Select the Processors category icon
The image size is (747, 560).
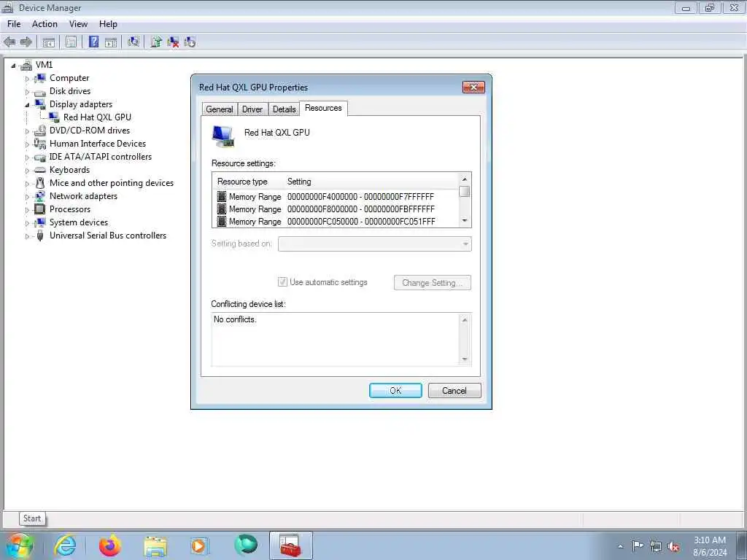point(40,209)
